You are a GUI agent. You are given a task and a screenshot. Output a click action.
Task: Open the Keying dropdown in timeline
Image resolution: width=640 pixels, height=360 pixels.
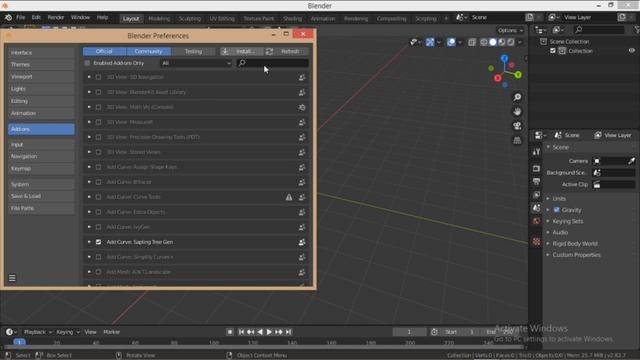tap(68, 332)
